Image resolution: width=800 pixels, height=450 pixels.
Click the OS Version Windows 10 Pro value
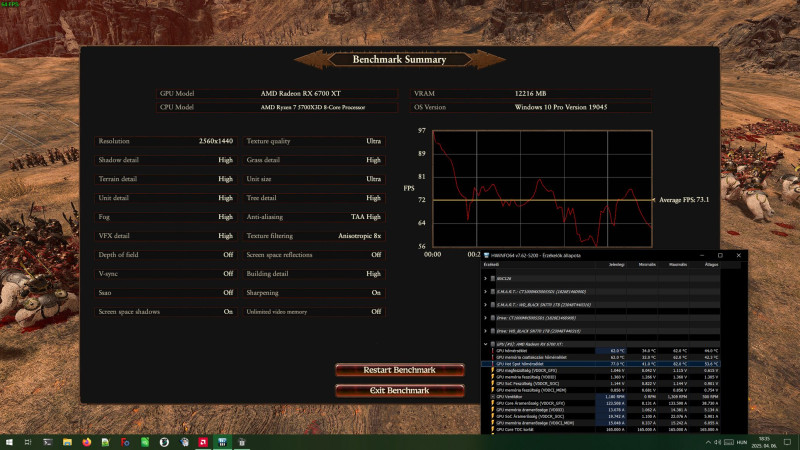(561, 107)
